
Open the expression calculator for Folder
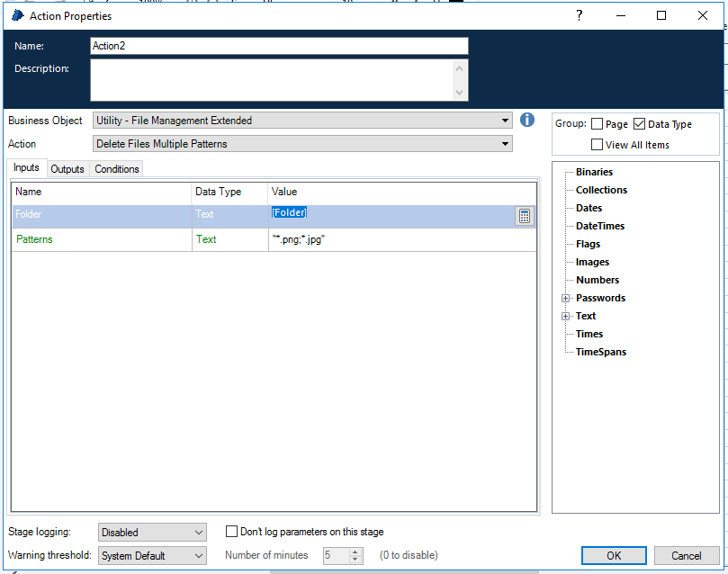[x=525, y=216]
